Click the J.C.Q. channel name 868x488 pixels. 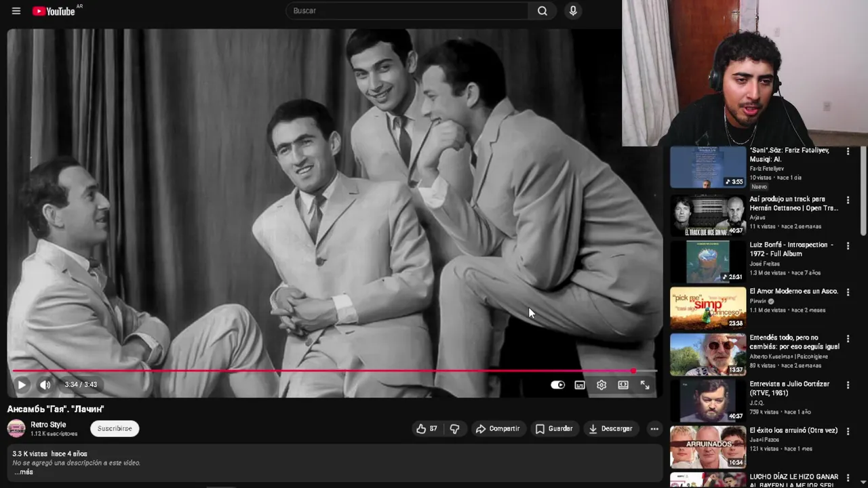pos(756,403)
